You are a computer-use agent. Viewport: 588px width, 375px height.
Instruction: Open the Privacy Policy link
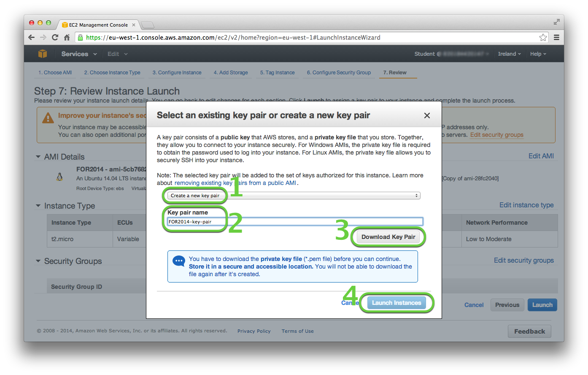[x=254, y=331]
